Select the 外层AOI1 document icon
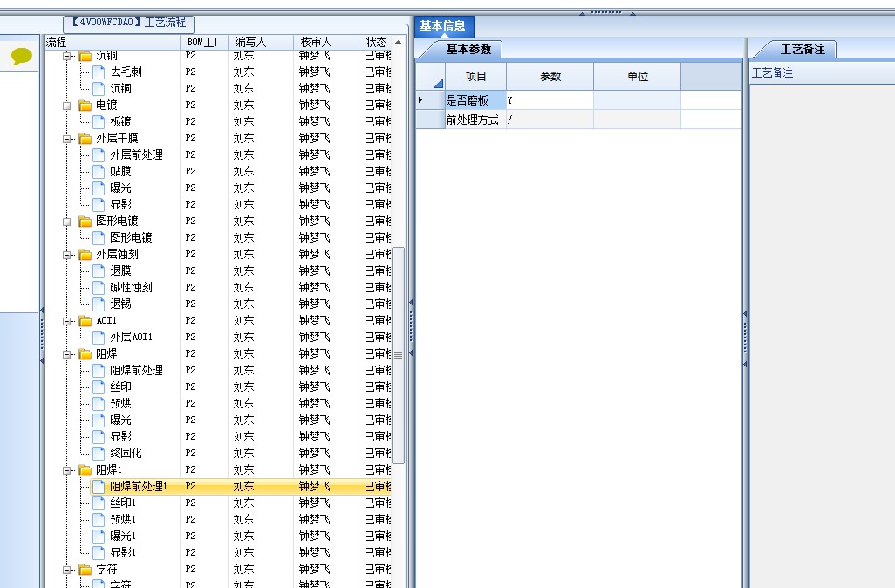The image size is (895, 588). point(99,337)
